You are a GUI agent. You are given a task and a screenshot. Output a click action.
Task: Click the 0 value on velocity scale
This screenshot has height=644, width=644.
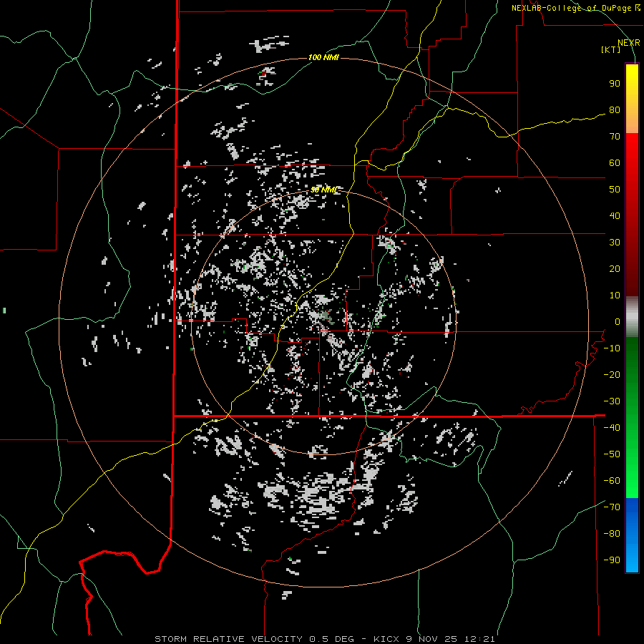coord(618,322)
